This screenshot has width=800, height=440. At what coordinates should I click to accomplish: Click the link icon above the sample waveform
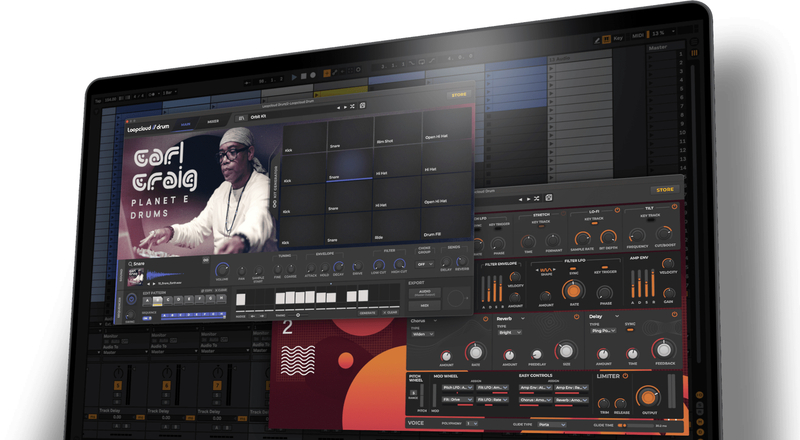pos(206,260)
